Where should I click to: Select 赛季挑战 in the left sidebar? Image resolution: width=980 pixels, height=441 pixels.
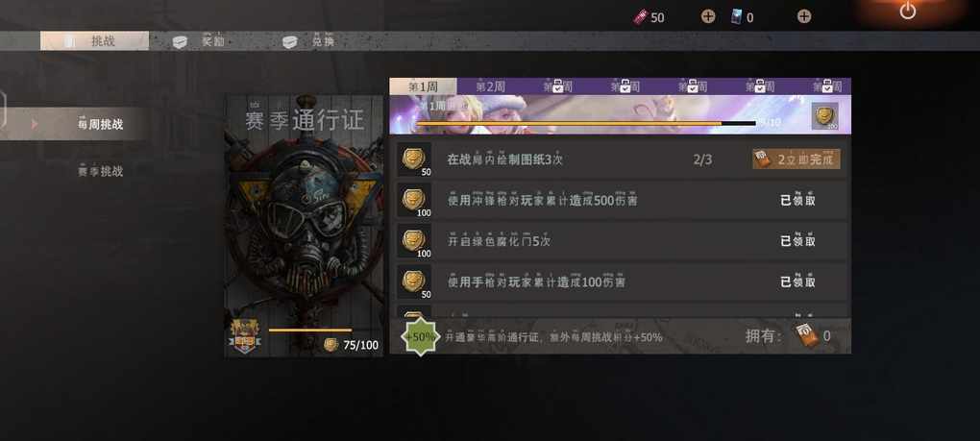tap(100, 170)
